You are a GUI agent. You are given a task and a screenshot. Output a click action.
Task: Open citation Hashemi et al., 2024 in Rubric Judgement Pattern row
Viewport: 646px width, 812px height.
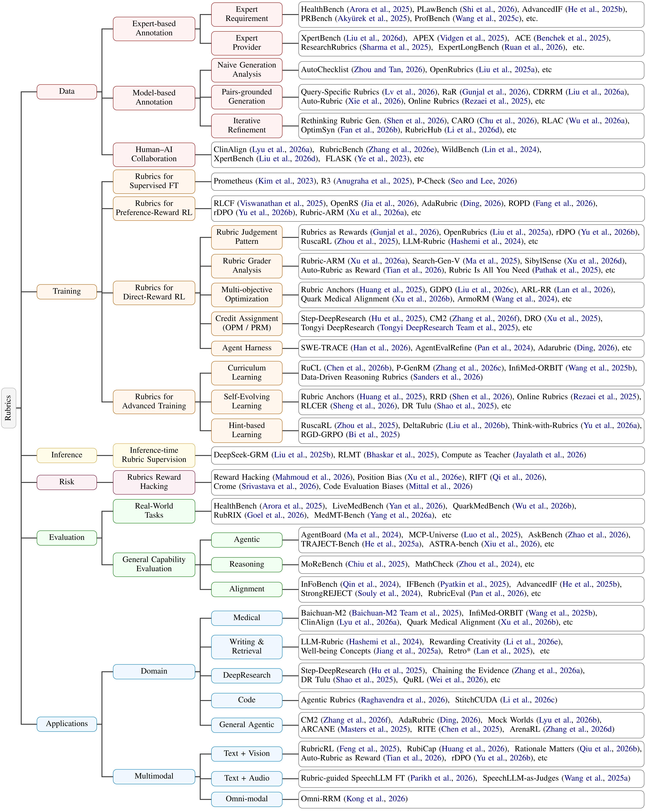tap(486, 241)
